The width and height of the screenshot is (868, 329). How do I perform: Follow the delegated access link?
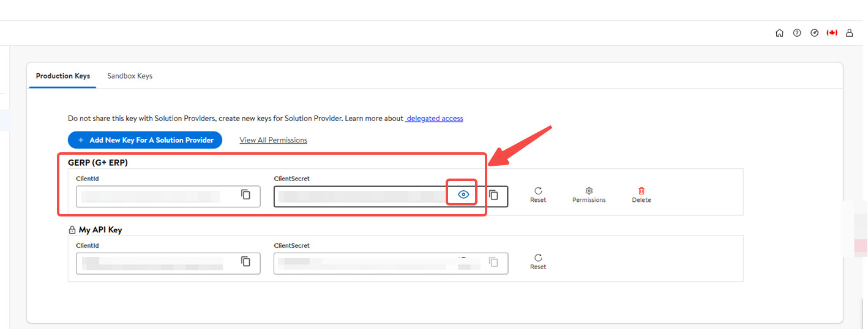tap(435, 118)
